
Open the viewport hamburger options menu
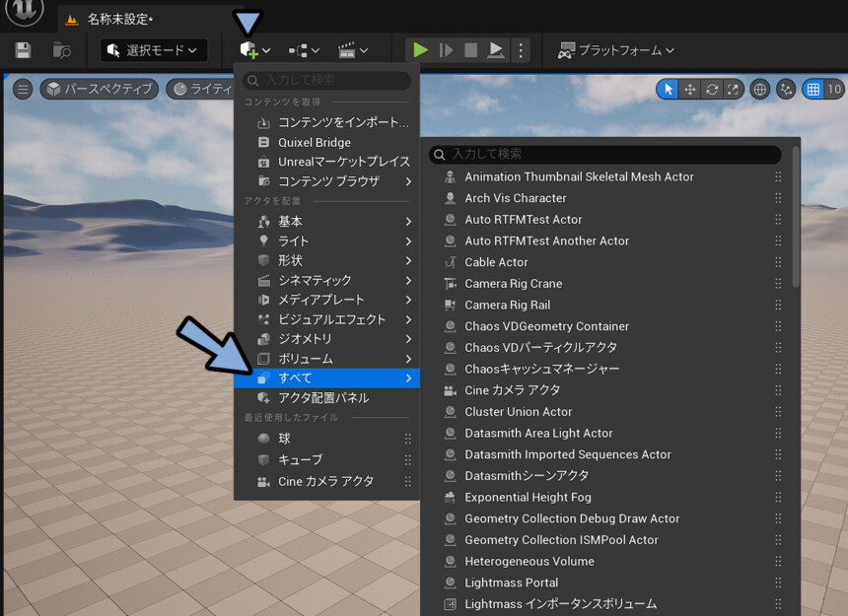tap(23, 89)
